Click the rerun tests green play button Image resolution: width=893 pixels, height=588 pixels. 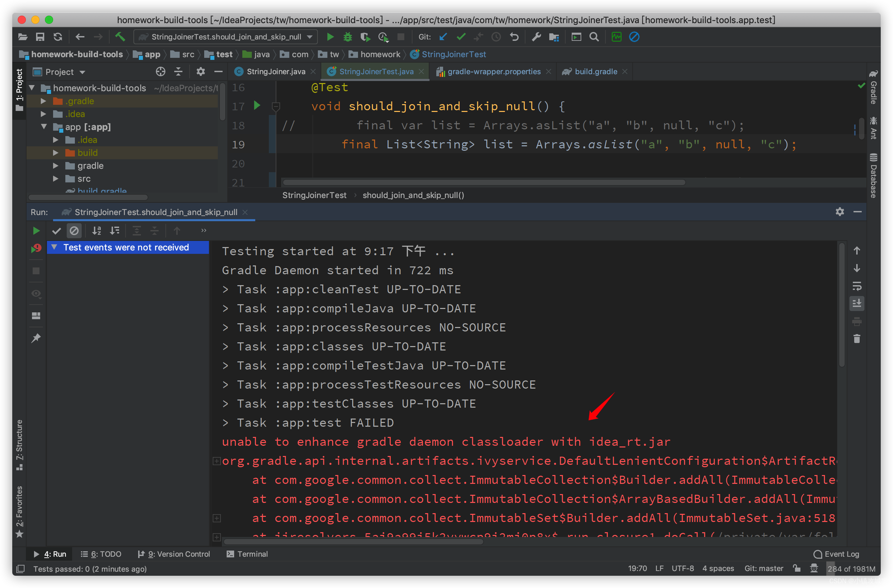pyautogui.click(x=36, y=230)
